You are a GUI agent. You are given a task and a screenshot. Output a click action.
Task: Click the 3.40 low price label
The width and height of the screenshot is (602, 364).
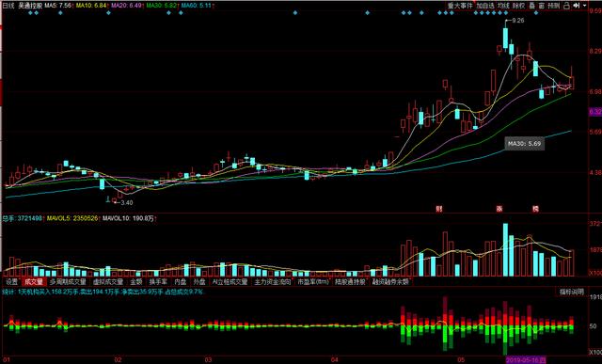(127, 202)
